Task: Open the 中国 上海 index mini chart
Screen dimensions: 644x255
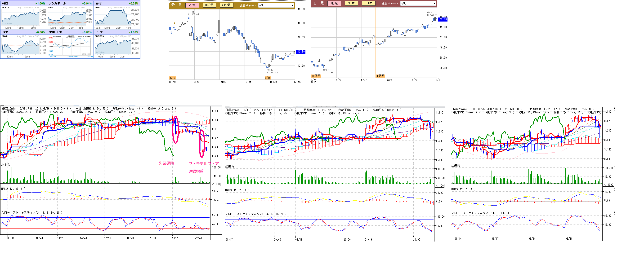Action: click(70, 46)
